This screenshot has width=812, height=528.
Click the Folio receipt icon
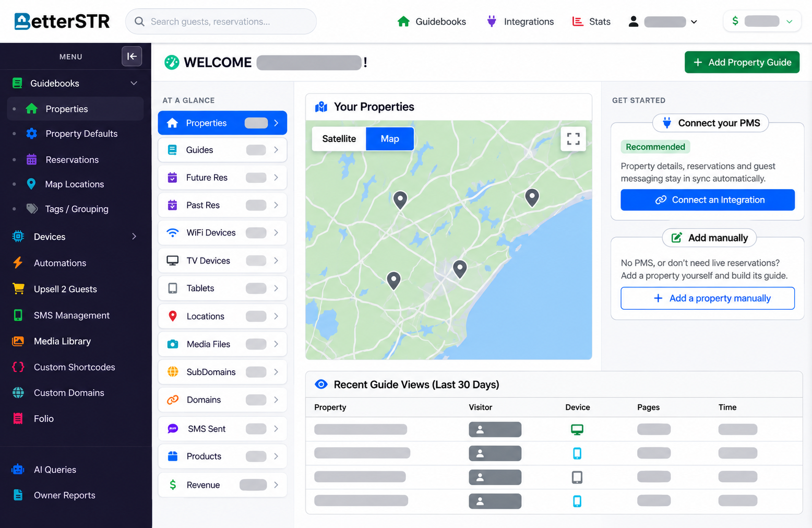(x=18, y=418)
